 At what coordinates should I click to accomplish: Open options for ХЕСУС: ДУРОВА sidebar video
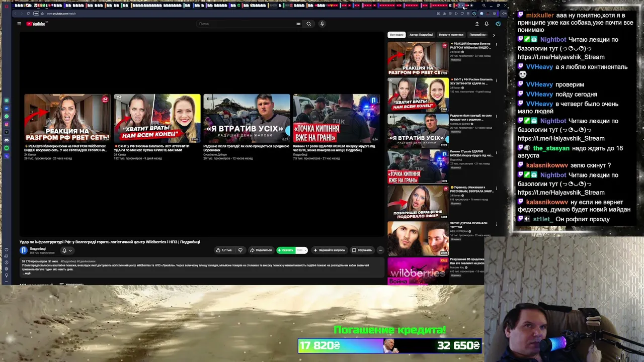[497, 224]
